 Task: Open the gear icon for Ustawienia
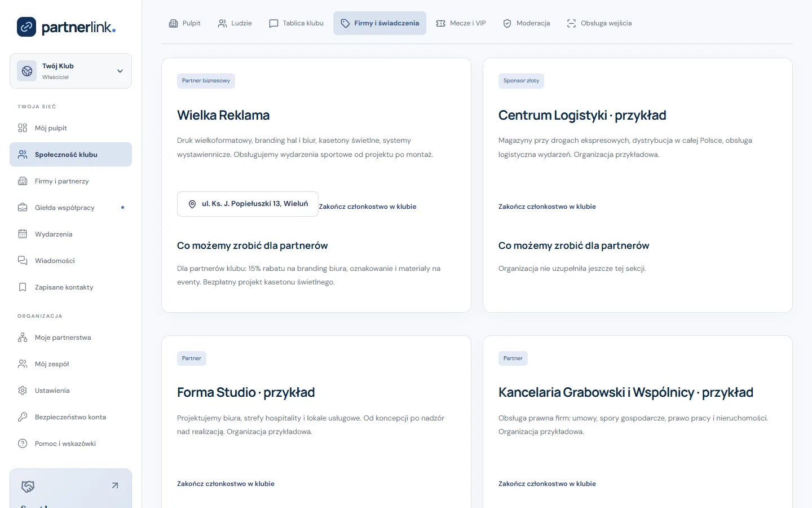pos(23,391)
